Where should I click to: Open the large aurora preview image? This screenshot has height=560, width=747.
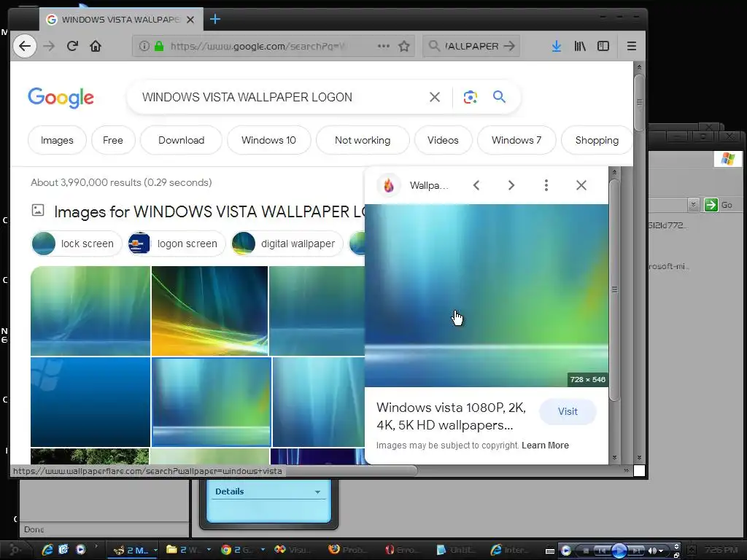[x=487, y=295]
